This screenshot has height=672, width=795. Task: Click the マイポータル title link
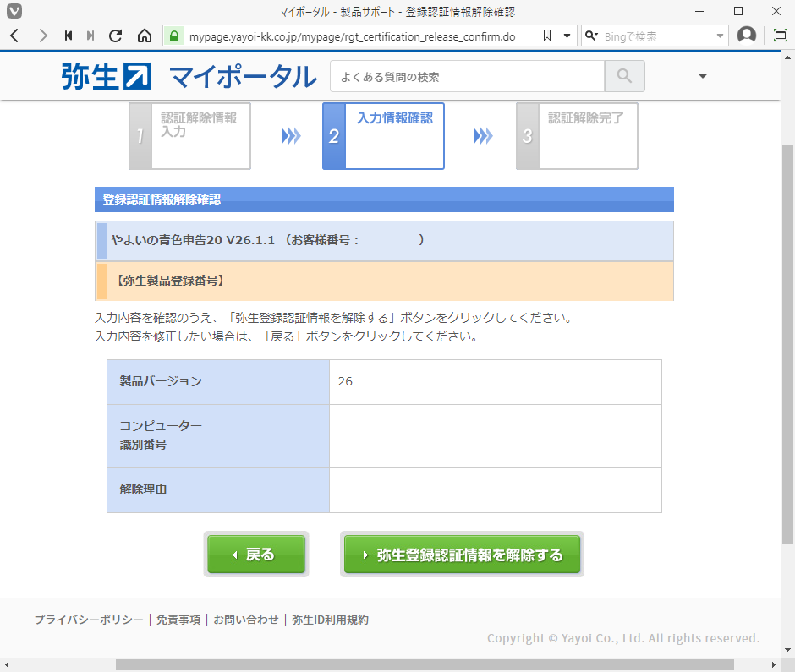pos(243,77)
